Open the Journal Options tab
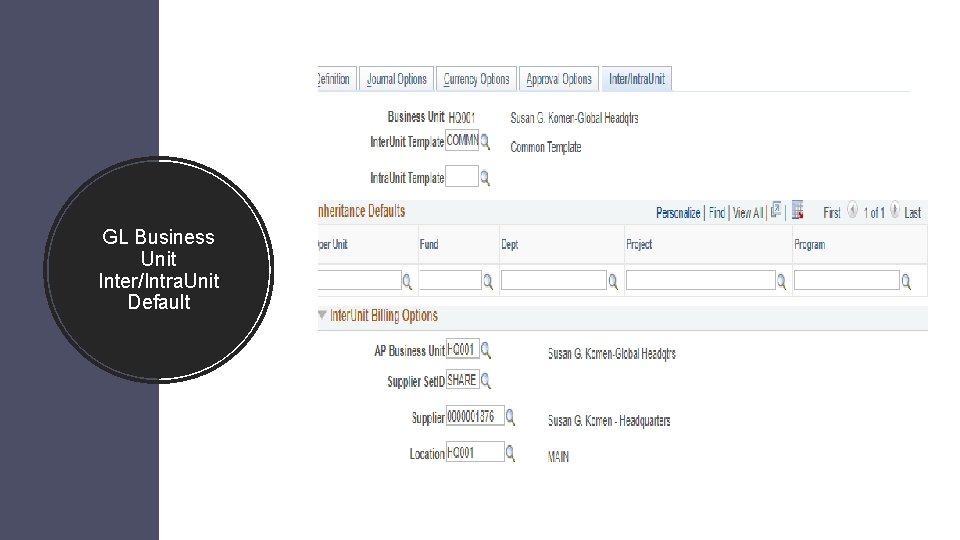The width and height of the screenshot is (960, 540). tap(396, 79)
